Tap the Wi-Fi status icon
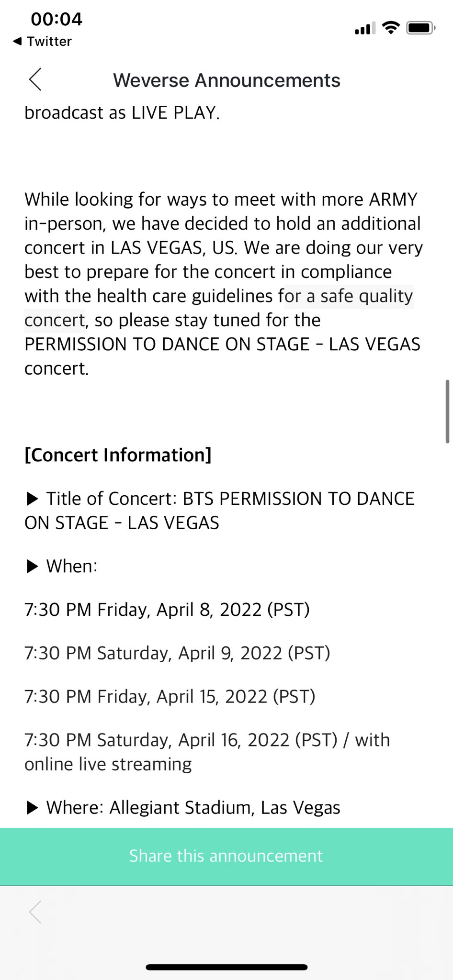The height and width of the screenshot is (980, 453). [391, 28]
